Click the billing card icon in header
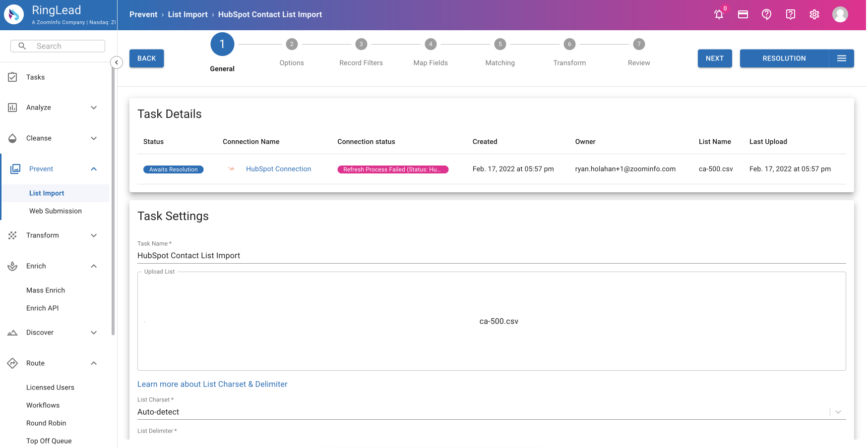 [743, 15]
